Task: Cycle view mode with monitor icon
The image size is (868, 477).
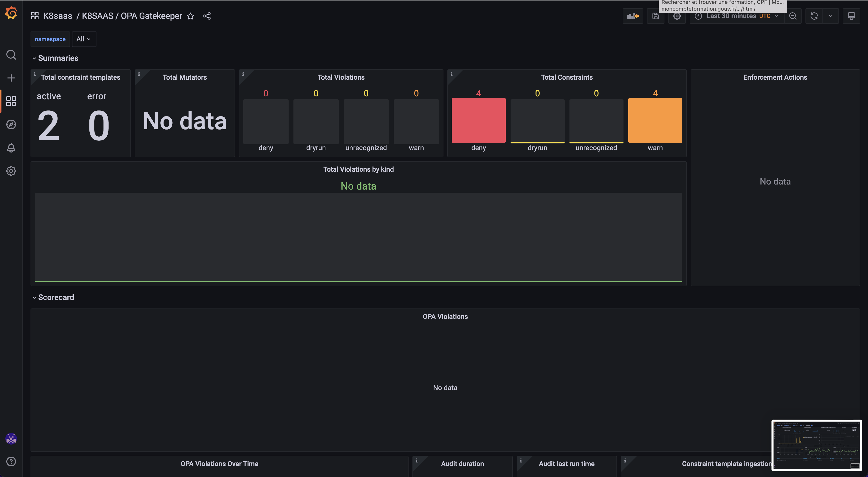Action: point(852,16)
